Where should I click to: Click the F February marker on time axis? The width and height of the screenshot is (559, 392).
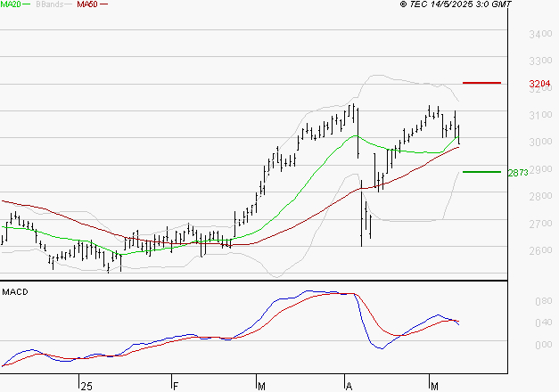click(175, 387)
